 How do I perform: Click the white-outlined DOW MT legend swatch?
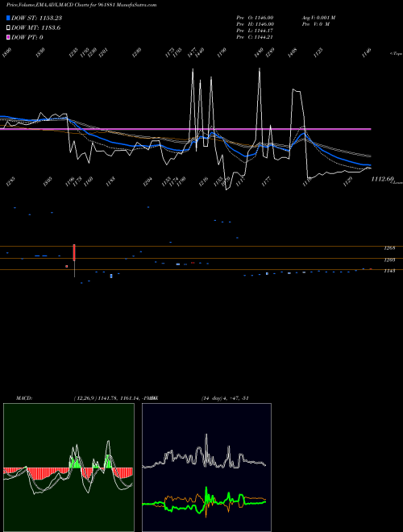pos(9,28)
